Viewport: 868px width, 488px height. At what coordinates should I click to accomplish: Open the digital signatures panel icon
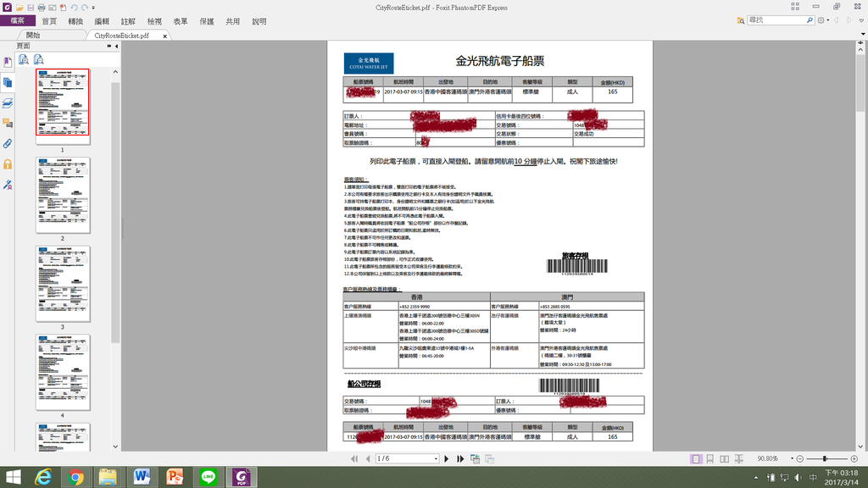tap(7, 184)
